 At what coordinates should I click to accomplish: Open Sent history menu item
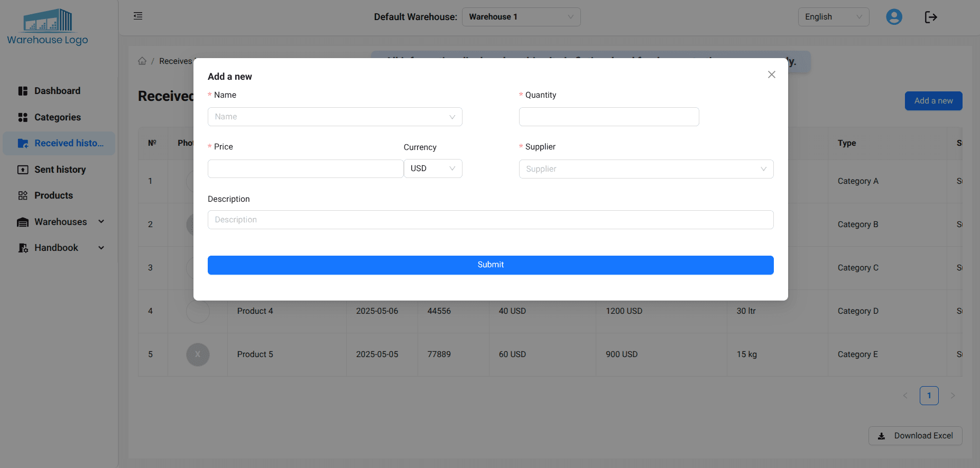[x=59, y=170]
